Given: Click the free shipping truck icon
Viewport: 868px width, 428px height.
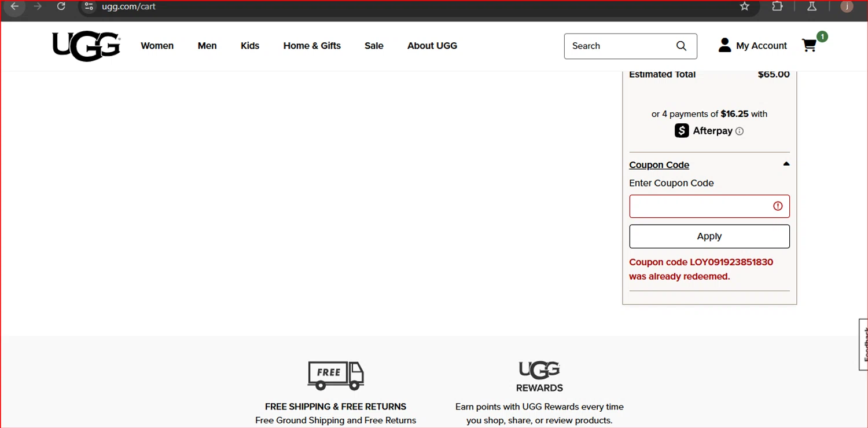Looking at the screenshot, I should (x=336, y=375).
